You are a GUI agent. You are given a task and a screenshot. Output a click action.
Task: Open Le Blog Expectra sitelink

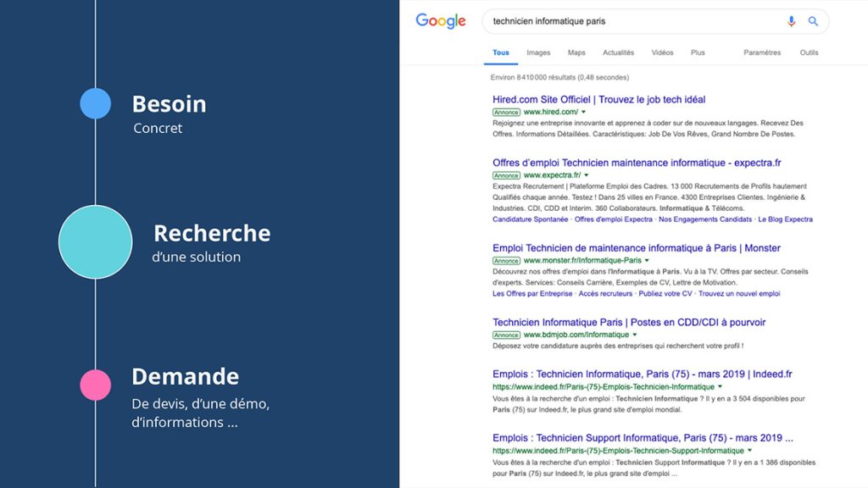click(x=785, y=219)
